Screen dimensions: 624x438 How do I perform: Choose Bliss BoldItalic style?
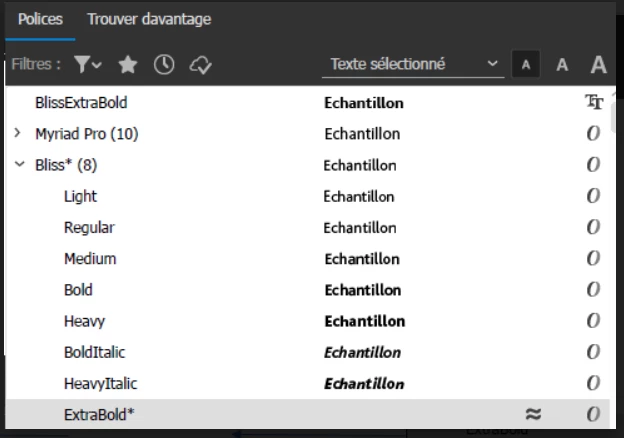point(94,352)
